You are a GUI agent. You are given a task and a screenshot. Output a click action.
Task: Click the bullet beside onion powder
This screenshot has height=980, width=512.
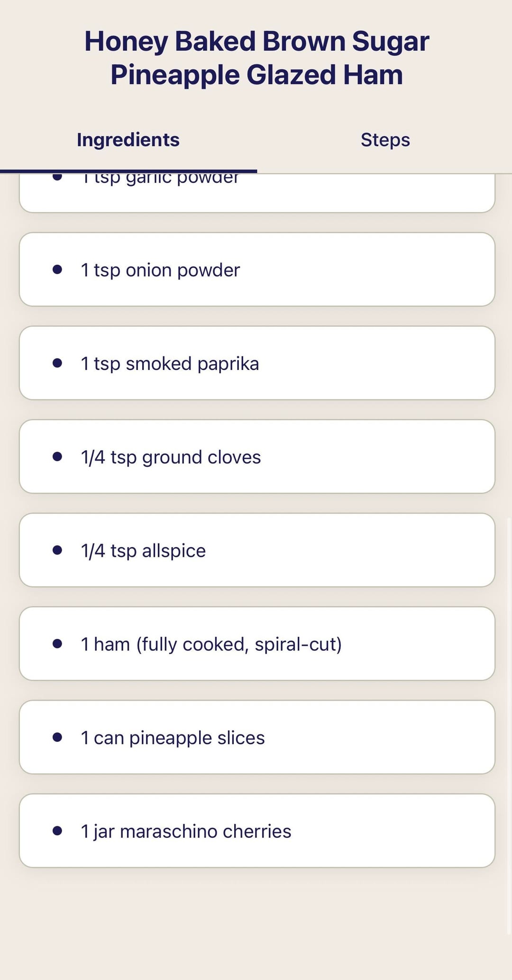(57, 269)
